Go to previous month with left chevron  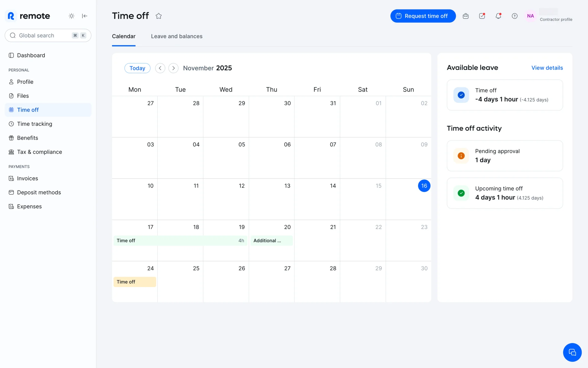[160, 68]
